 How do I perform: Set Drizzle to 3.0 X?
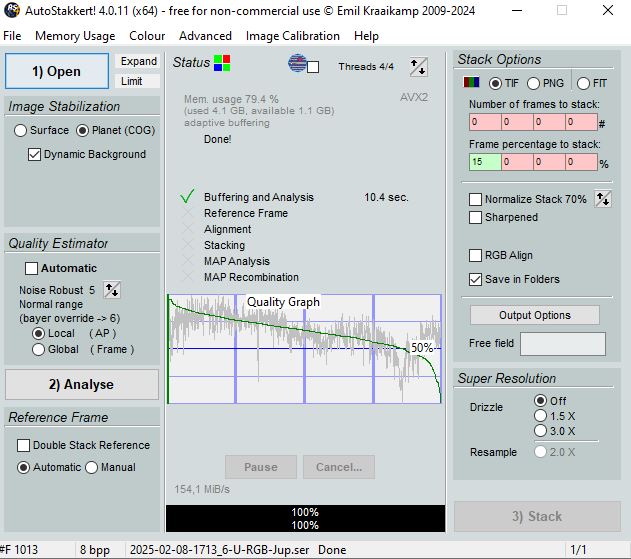coord(555,431)
